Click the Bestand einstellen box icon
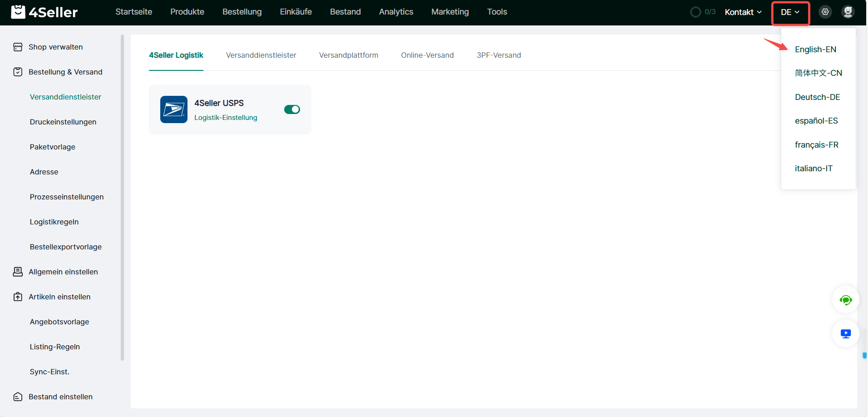 [18, 397]
